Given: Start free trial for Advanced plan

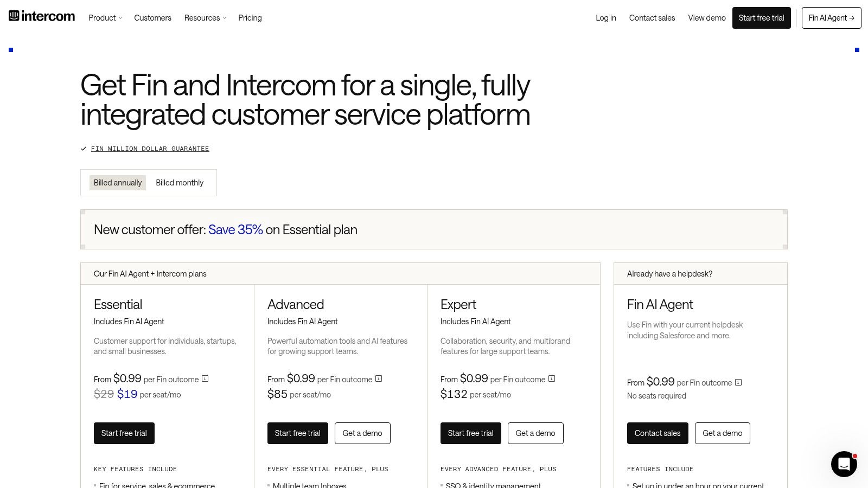Looking at the screenshot, I should coord(298,433).
